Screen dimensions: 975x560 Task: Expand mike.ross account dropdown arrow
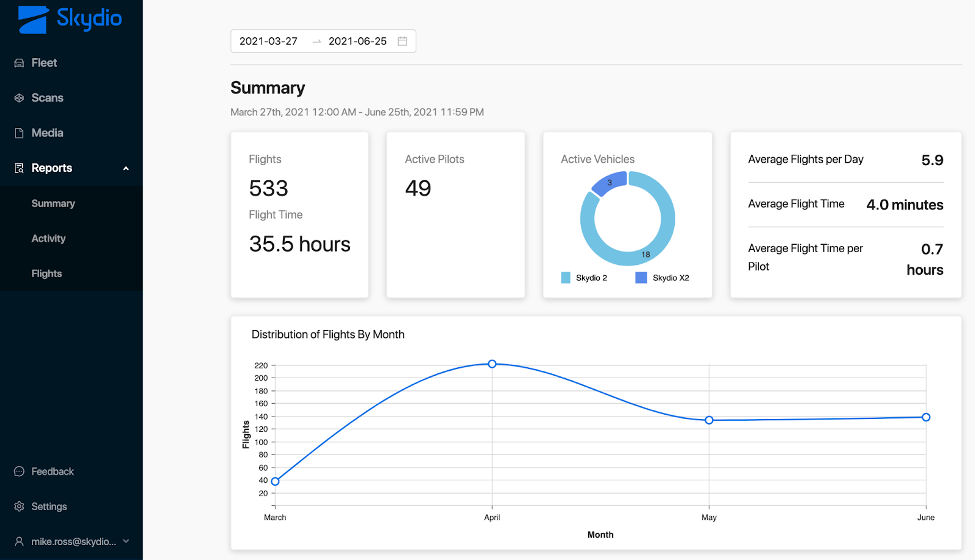click(126, 541)
